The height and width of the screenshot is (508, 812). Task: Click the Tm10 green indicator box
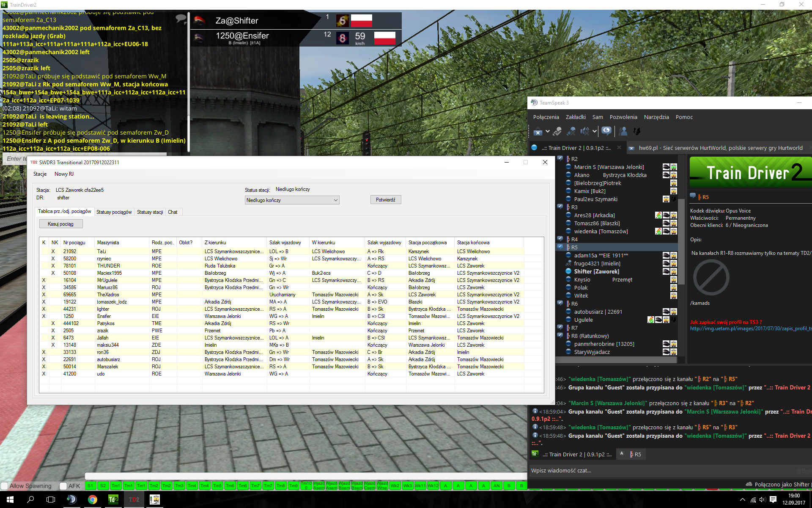pos(306,486)
